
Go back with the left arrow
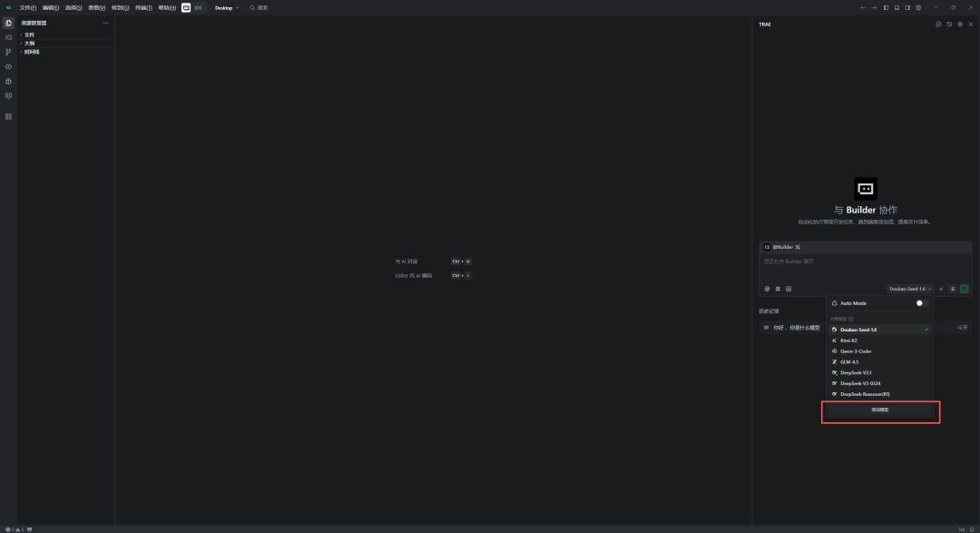tap(863, 7)
